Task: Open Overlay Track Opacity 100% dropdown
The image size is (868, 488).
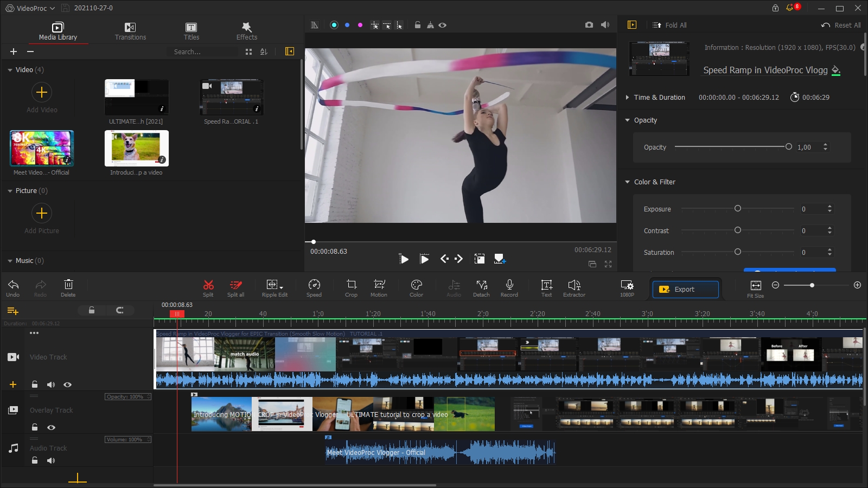Action: [x=128, y=397]
